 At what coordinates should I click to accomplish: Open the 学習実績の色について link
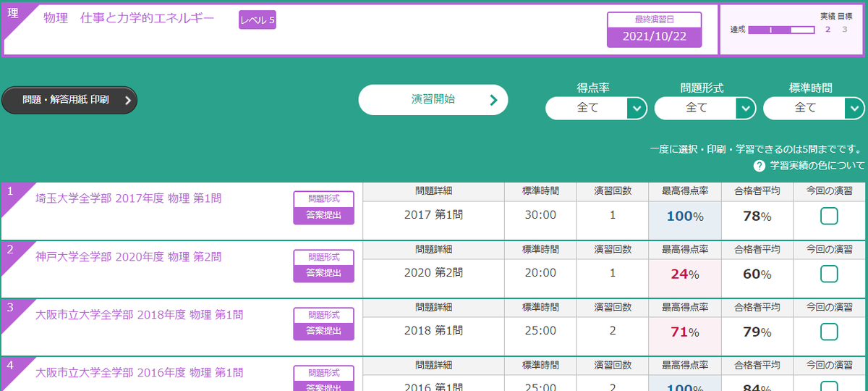click(x=817, y=166)
